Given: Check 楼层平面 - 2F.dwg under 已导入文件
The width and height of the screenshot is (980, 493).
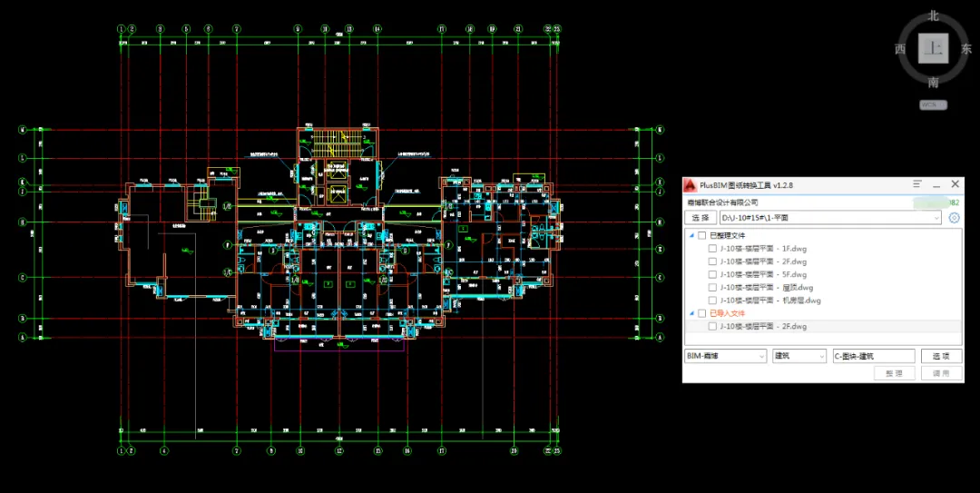Looking at the screenshot, I should click(x=712, y=327).
